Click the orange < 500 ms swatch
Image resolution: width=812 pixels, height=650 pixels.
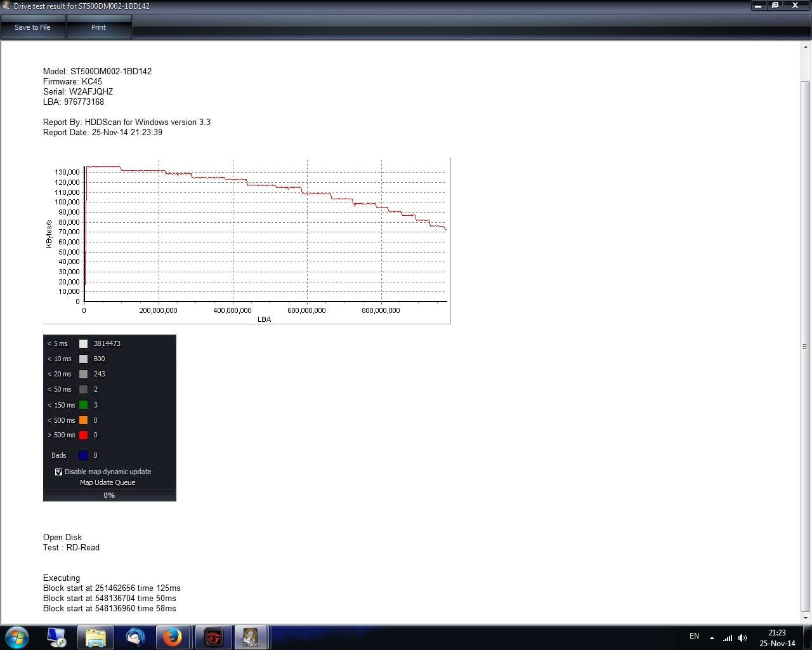pos(83,420)
